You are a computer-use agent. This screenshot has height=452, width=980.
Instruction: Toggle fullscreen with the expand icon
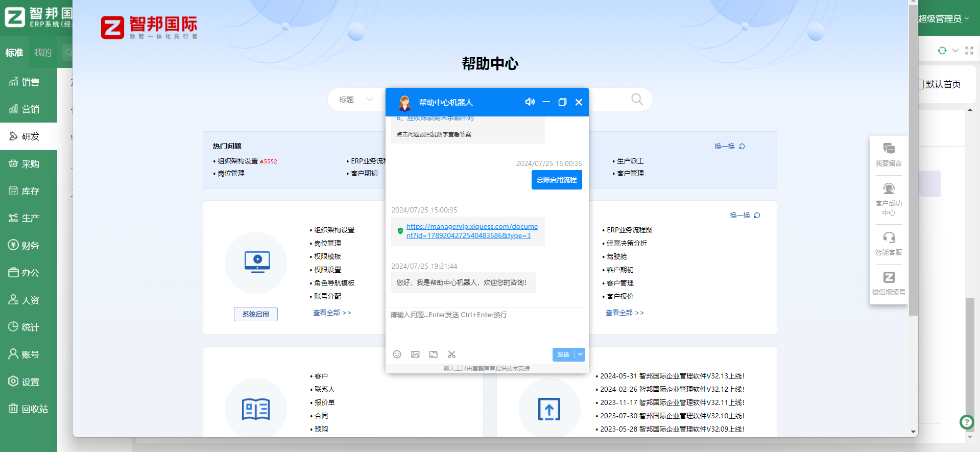(x=969, y=51)
